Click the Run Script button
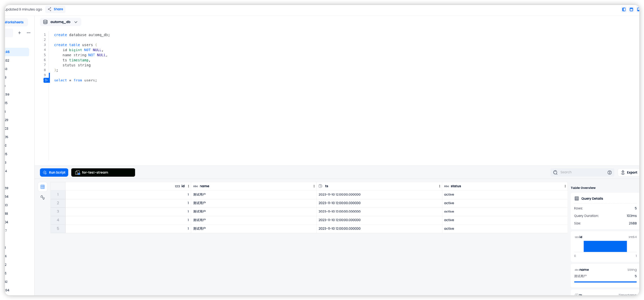Viewport: 644px width, 300px height. tap(54, 172)
